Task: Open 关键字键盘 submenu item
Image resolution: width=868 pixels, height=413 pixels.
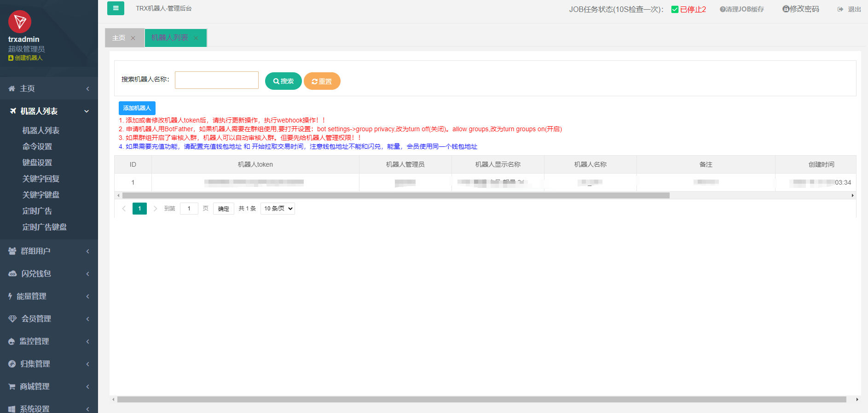Action: pos(41,195)
